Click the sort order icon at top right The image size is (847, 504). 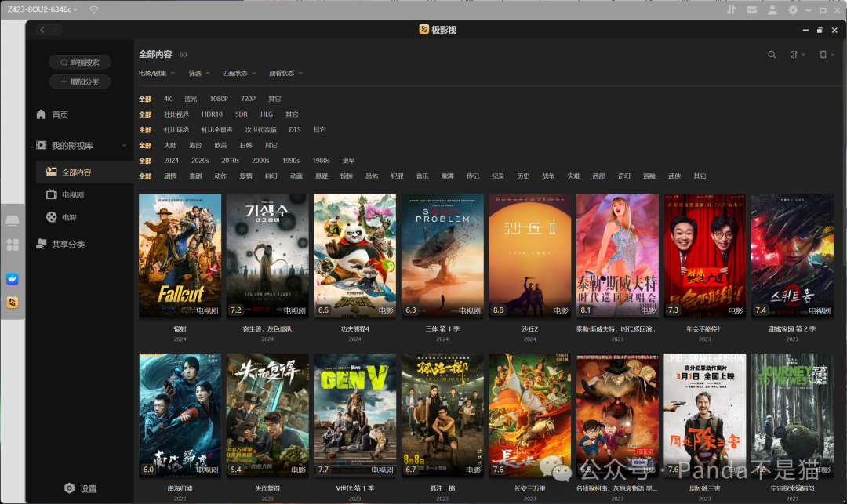click(x=794, y=55)
